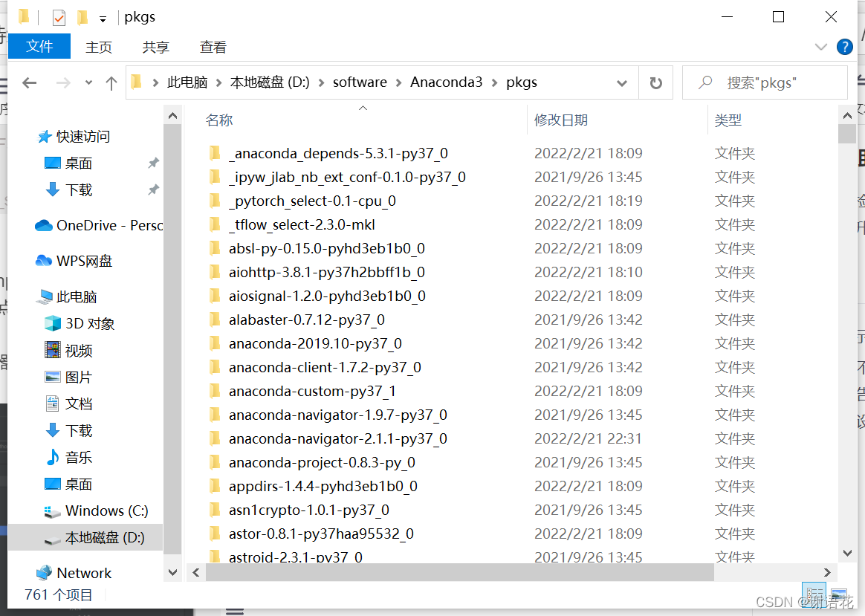
Task: Sort by the 修改日期 column header
Action: 561,120
